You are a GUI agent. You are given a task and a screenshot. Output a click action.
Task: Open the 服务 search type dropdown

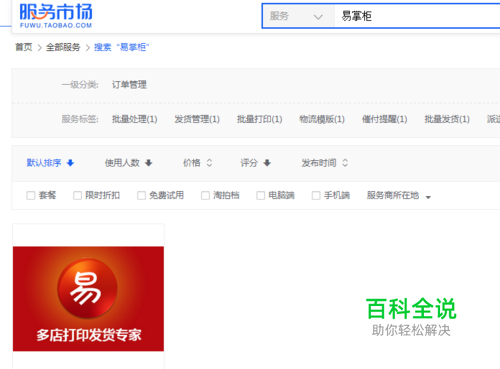coord(298,16)
